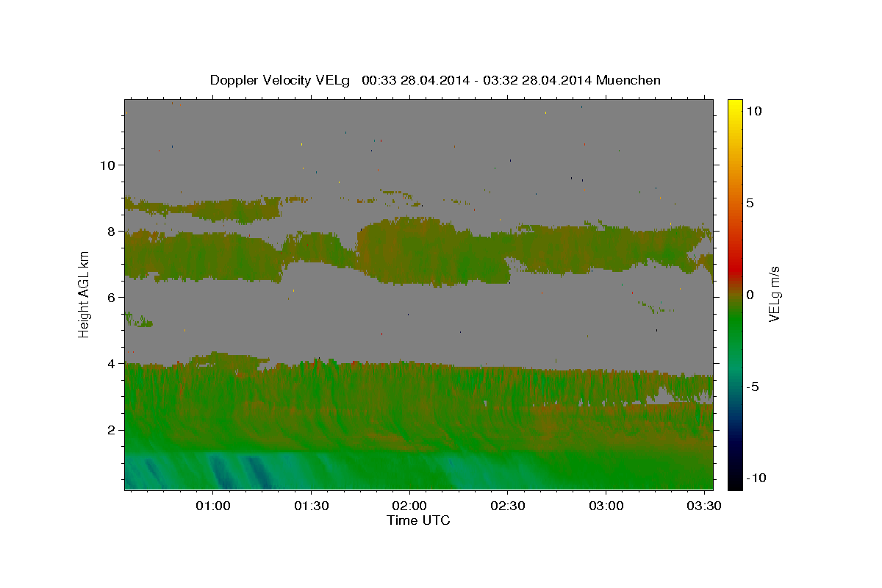Click the height axis label 10
This screenshot has height=588, width=882.
(x=107, y=165)
